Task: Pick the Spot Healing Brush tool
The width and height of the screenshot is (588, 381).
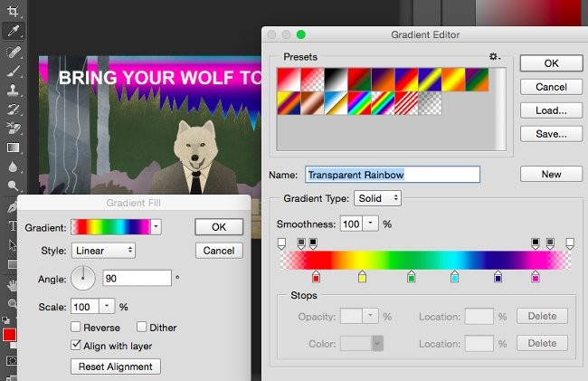Action: click(x=13, y=51)
